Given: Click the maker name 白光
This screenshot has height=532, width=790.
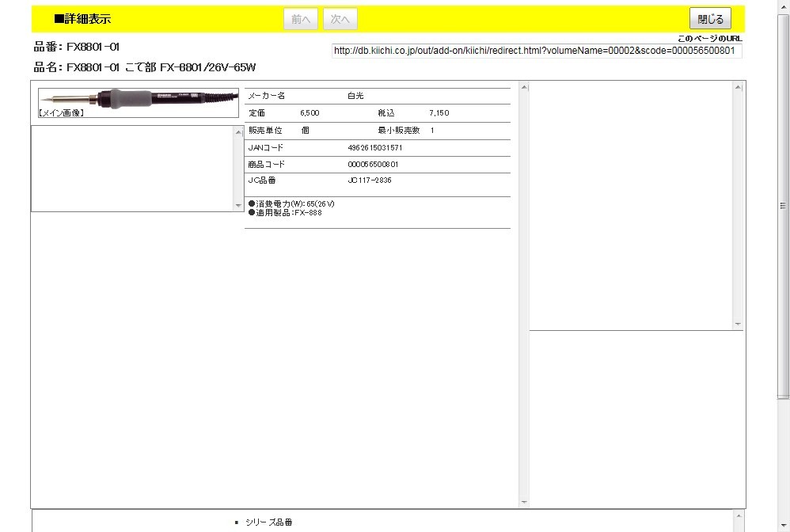Looking at the screenshot, I should tap(355, 95).
